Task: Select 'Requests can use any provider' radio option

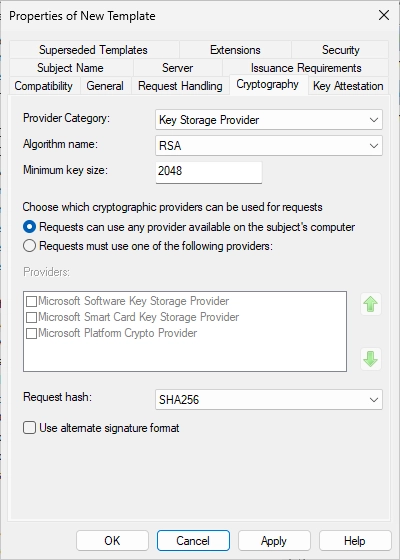Action: pos(29,227)
